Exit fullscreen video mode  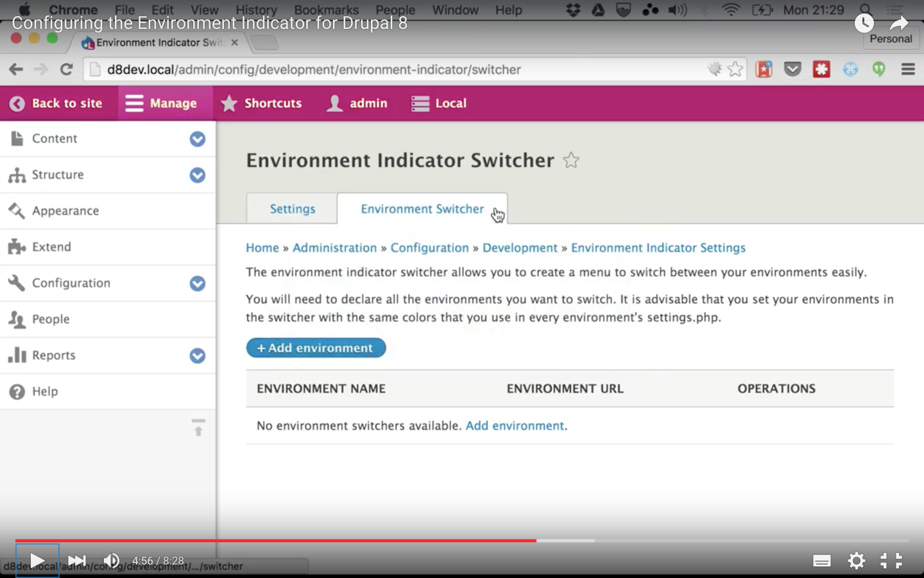(891, 561)
